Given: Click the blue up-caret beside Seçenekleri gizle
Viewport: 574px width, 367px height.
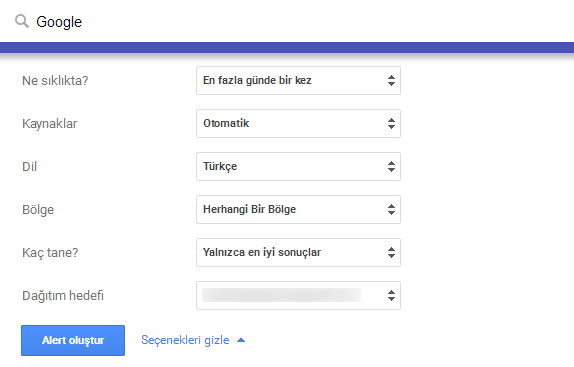Looking at the screenshot, I should click(x=241, y=340).
